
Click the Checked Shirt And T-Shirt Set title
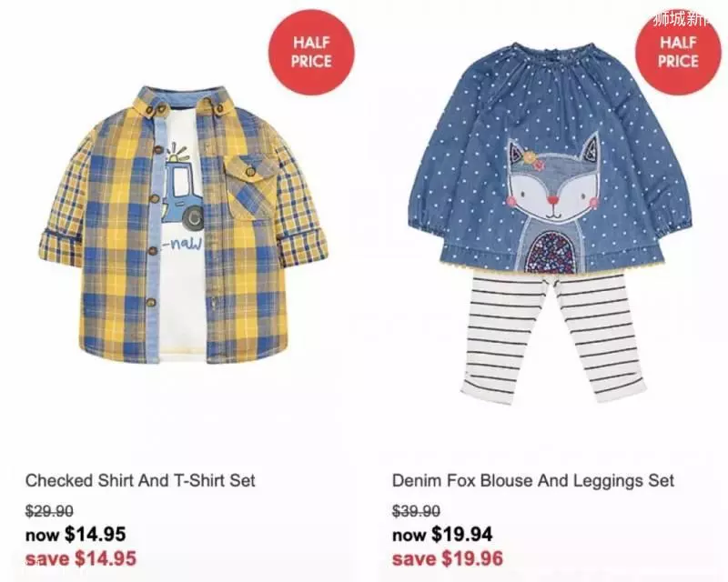140,480
